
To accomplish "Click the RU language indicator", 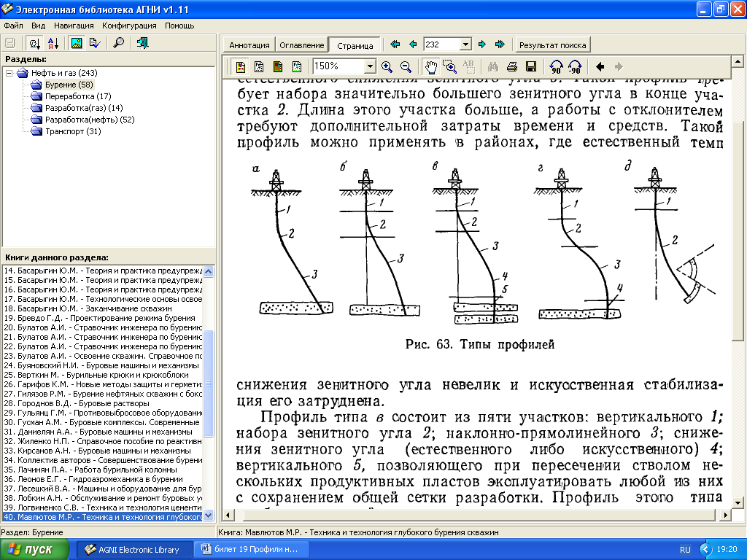I will 685,550.
